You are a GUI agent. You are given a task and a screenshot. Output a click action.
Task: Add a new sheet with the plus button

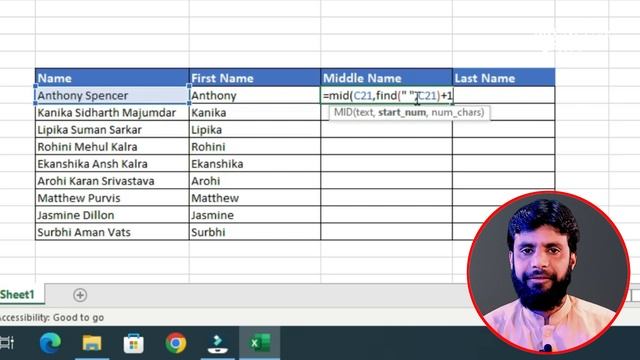pyautogui.click(x=80, y=295)
